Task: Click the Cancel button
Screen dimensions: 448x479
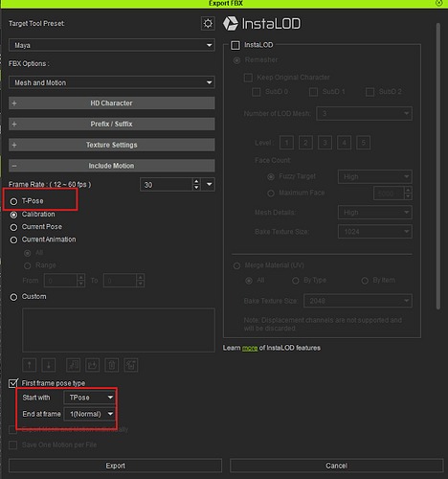Action: pyautogui.click(x=337, y=466)
